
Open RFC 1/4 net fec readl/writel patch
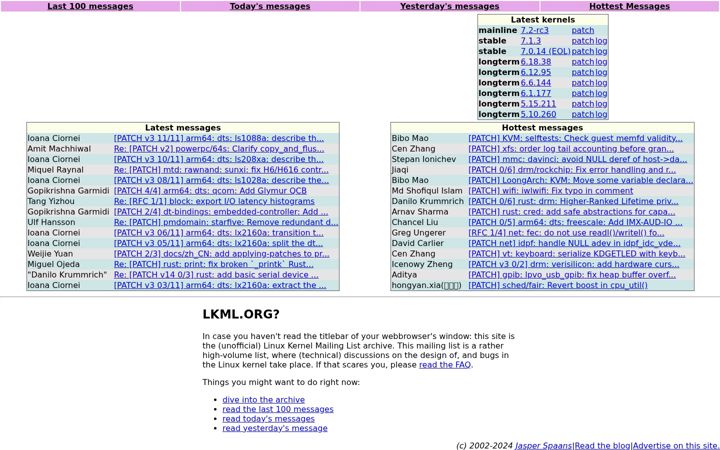coord(566,233)
